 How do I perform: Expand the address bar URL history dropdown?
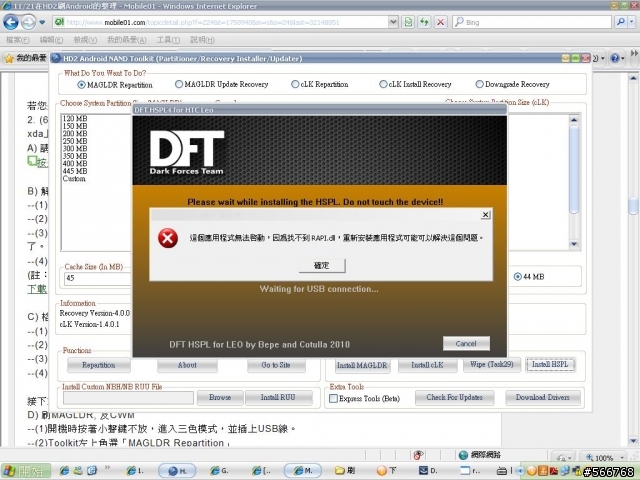pyautogui.click(x=393, y=22)
